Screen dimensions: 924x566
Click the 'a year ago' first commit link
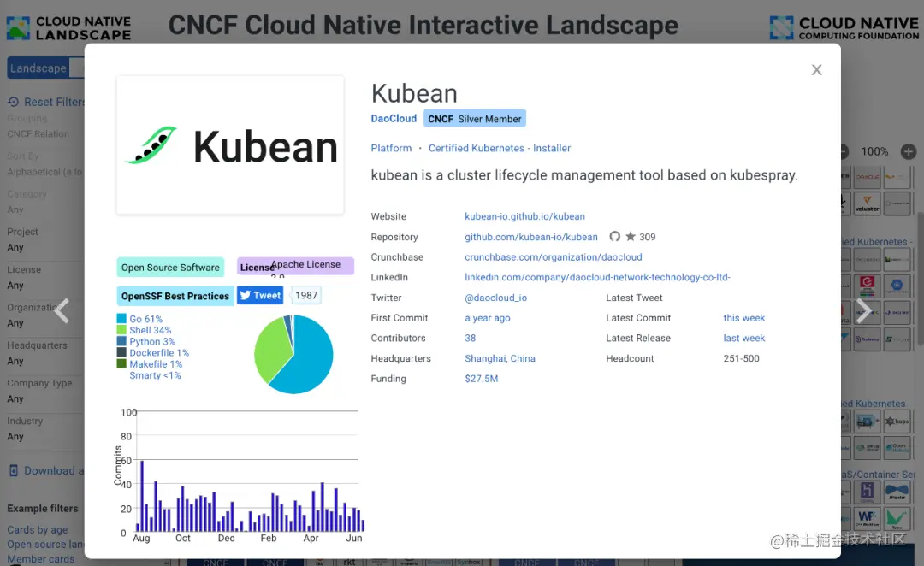pos(488,318)
